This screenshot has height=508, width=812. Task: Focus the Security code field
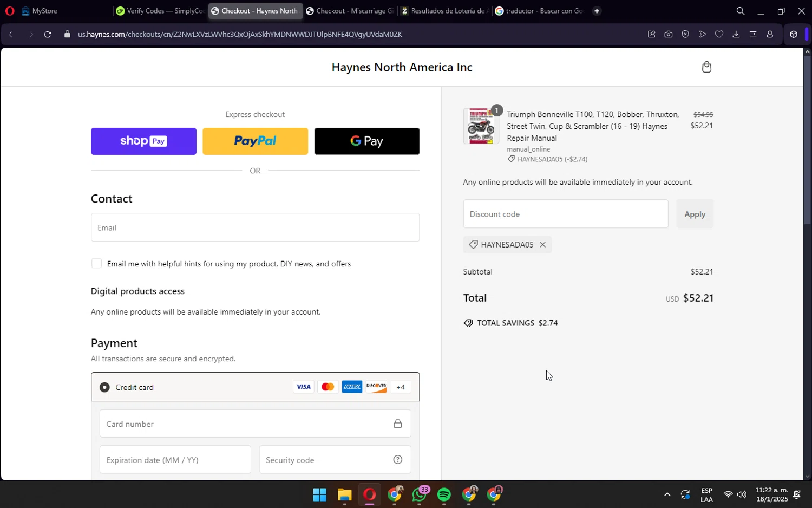(335, 460)
